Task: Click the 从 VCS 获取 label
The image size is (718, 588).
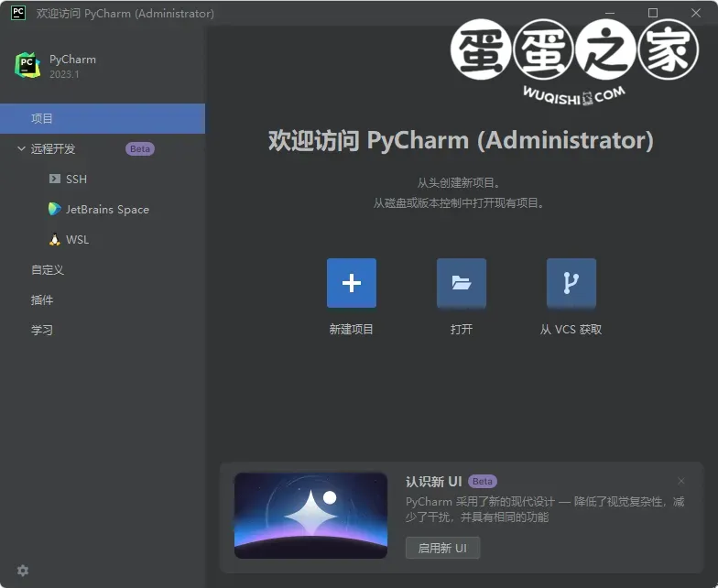Action: tap(571, 330)
